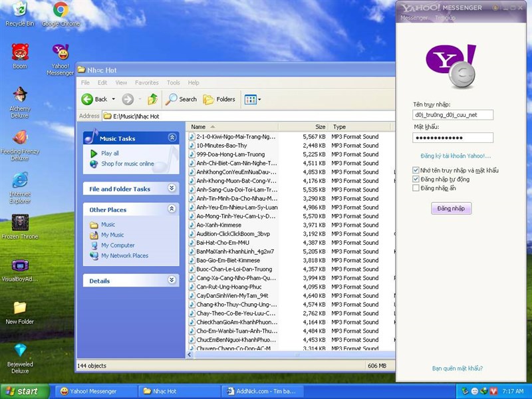Screen dimensions: 532x399
Task: Open the Tools menu in Explorer
Action: point(173,82)
